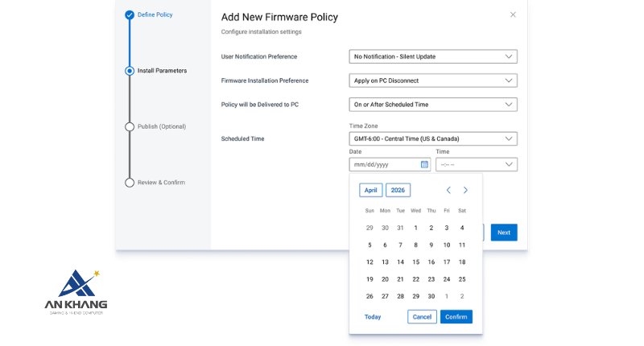Click the Publish (Optional) step label

pyautogui.click(x=162, y=126)
